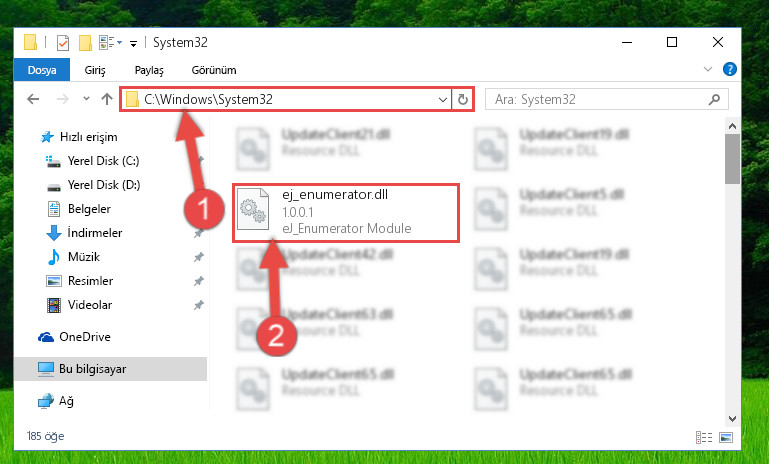Expand the ribbon with the chevron
The height and width of the screenshot is (464, 769).
tap(708, 69)
